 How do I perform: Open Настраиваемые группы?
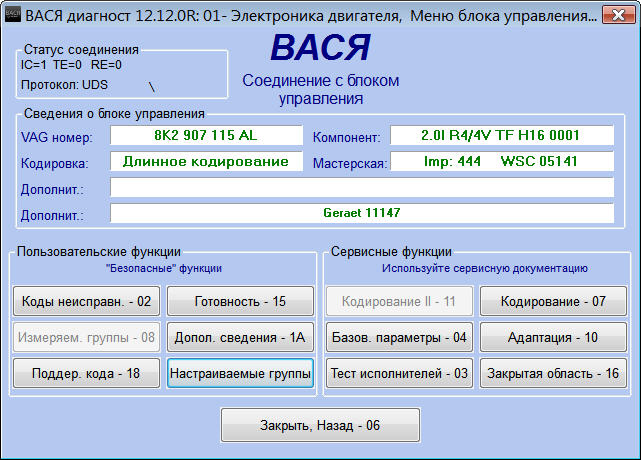240,374
